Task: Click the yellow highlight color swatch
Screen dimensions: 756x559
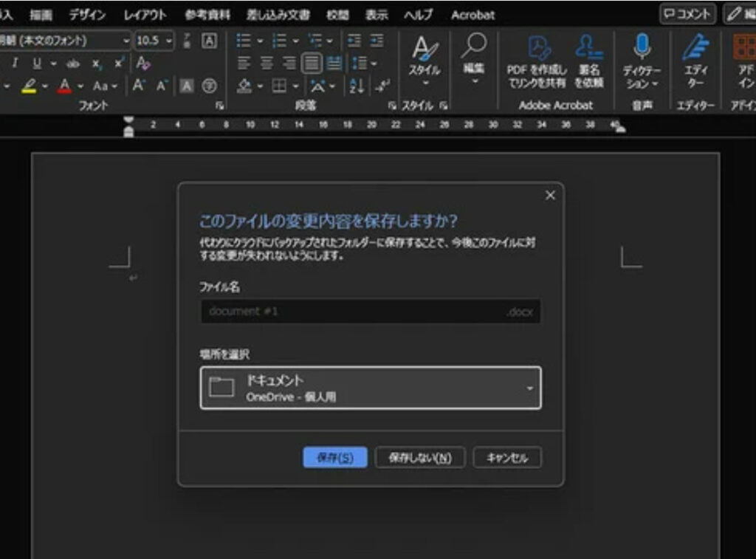Action: click(29, 86)
